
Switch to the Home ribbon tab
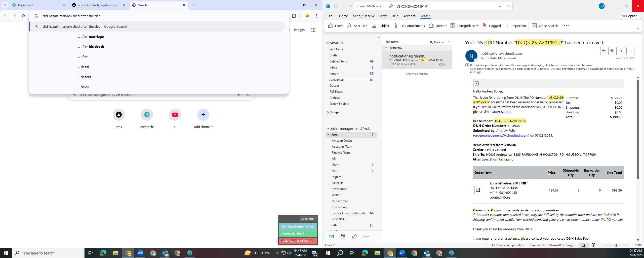[x=343, y=16]
